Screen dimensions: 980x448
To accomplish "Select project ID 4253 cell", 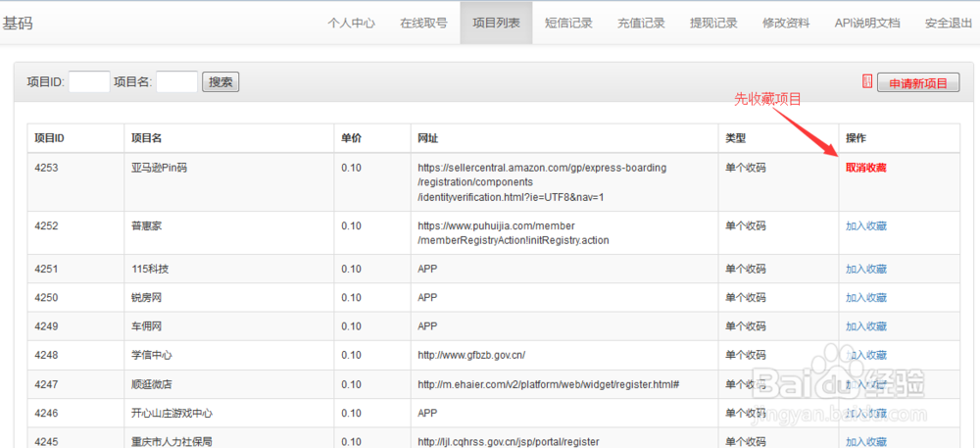I will pyautogui.click(x=46, y=168).
